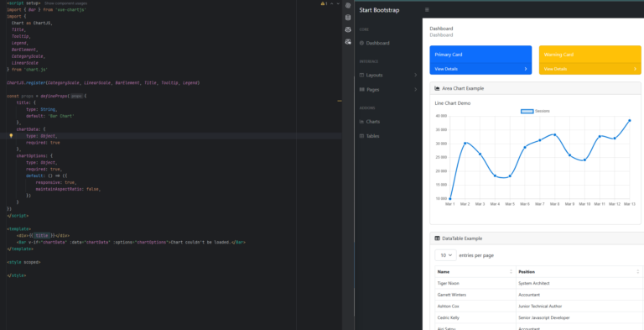Click the DataTable Example header text

[x=462, y=238]
